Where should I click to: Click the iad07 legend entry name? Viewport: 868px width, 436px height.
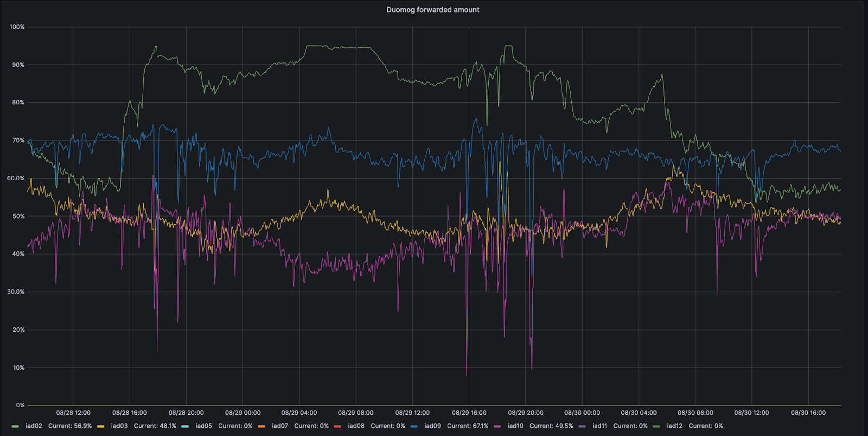(280, 426)
